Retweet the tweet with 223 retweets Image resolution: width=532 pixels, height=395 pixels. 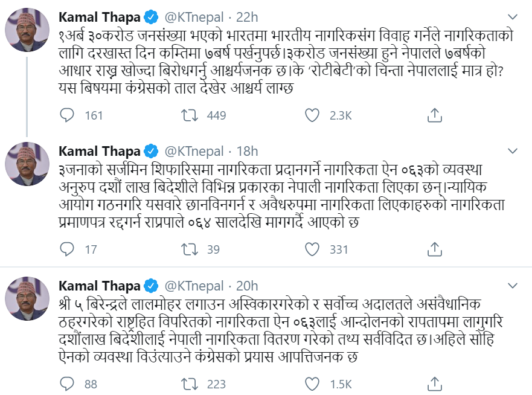(x=190, y=384)
